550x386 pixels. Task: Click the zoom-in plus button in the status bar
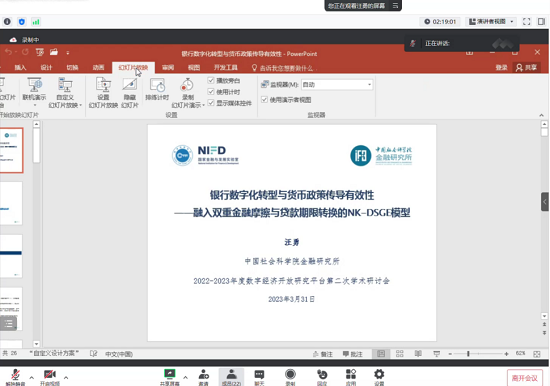(506, 354)
